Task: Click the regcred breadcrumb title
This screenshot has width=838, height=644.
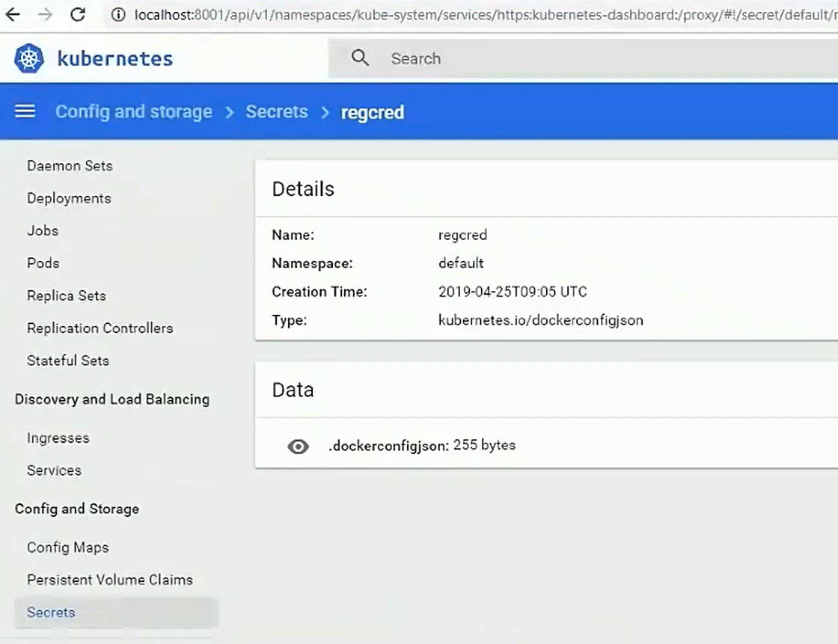Action: [373, 112]
